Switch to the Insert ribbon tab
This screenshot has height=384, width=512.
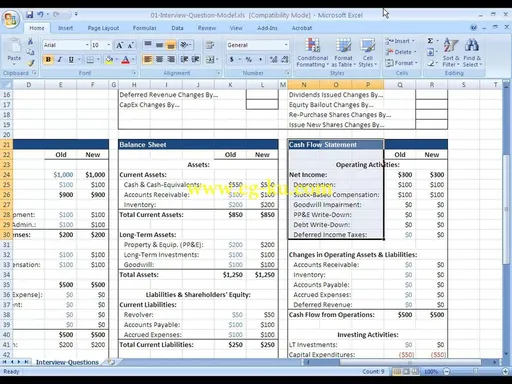[65, 28]
